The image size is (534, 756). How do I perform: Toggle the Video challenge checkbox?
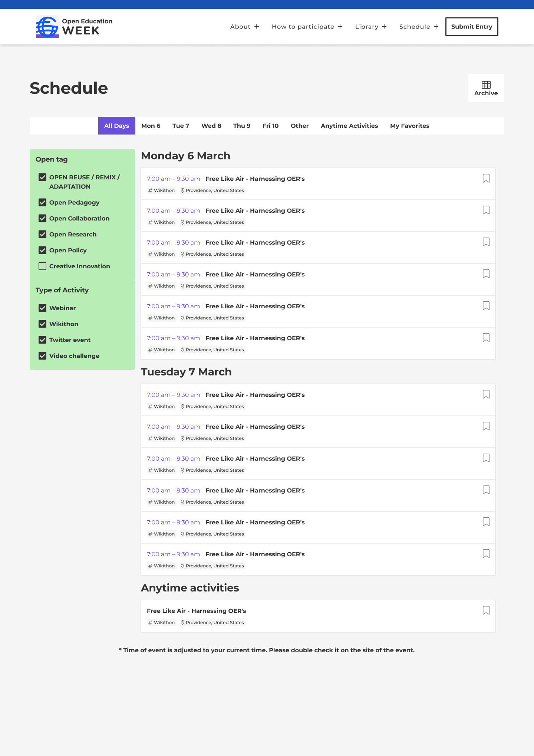pyautogui.click(x=43, y=356)
